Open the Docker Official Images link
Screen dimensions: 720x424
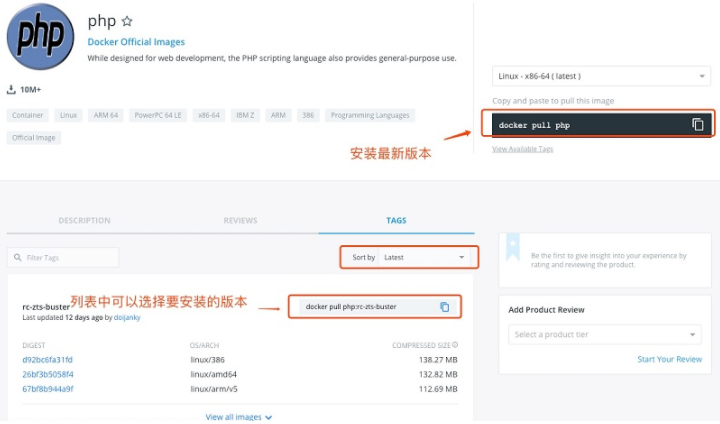(x=136, y=42)
